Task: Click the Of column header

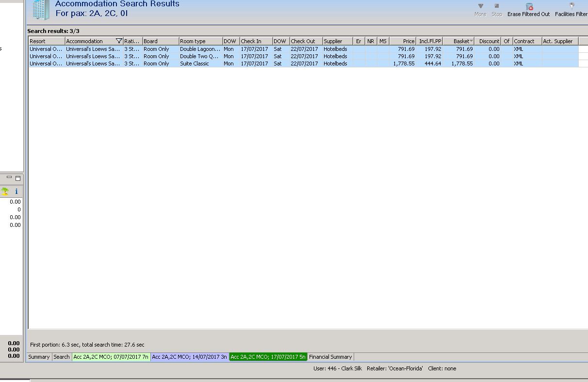Action: 506,41
